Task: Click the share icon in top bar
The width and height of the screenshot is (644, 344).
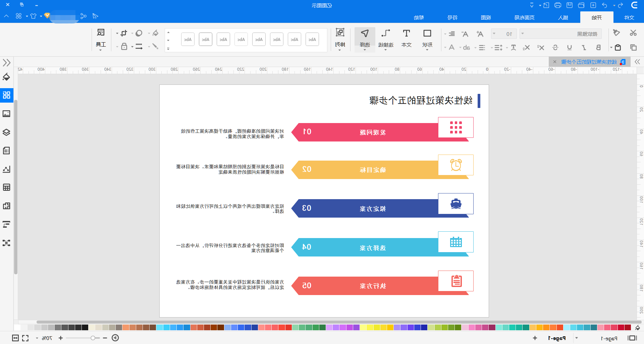Action: click(83, 16)
